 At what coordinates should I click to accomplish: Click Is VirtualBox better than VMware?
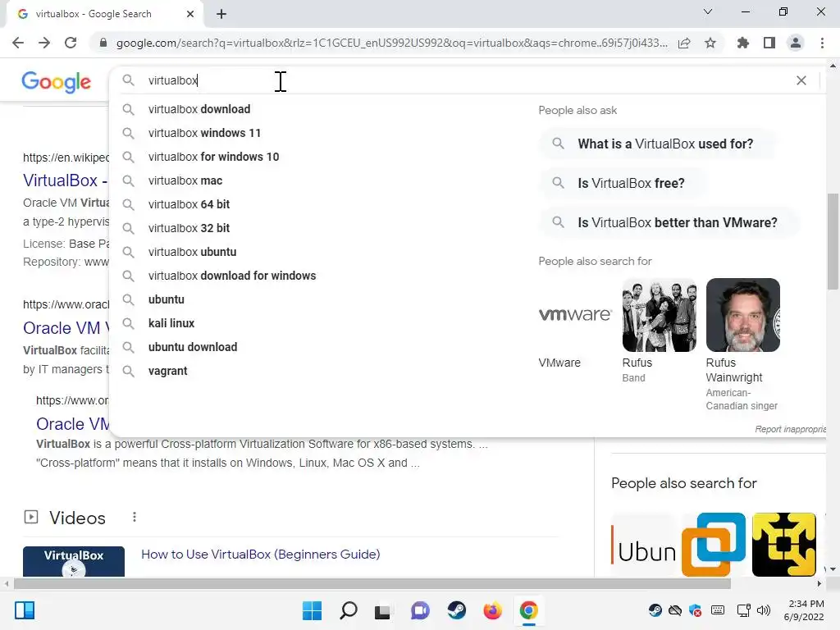pyautogui.click(x=669, y=222)
